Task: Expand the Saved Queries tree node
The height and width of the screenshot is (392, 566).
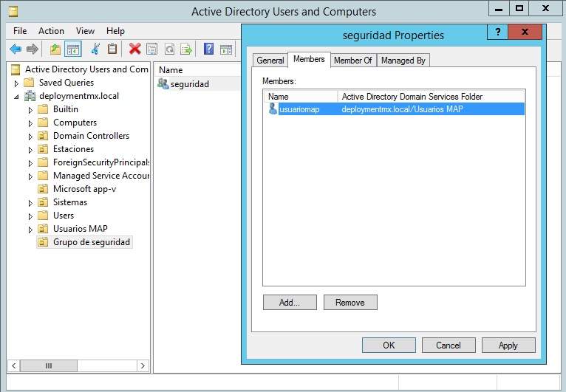Action: pyautogui.click(x=17, y=83)
